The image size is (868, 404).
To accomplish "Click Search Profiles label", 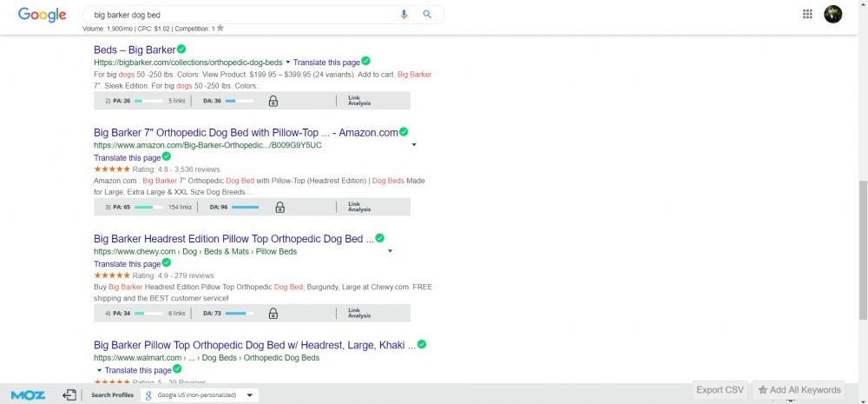I will pyautogui.click(x=112, y=395).
